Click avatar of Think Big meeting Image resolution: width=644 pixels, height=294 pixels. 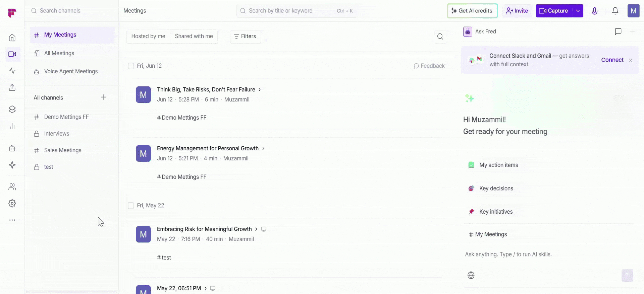tap(143, 95)
